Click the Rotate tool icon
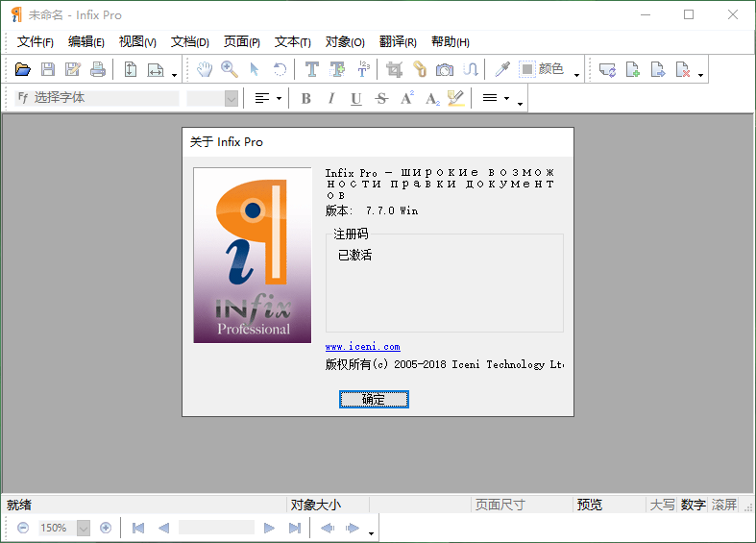Viewport: 756px width, 543px height. (x=280, y=69)
